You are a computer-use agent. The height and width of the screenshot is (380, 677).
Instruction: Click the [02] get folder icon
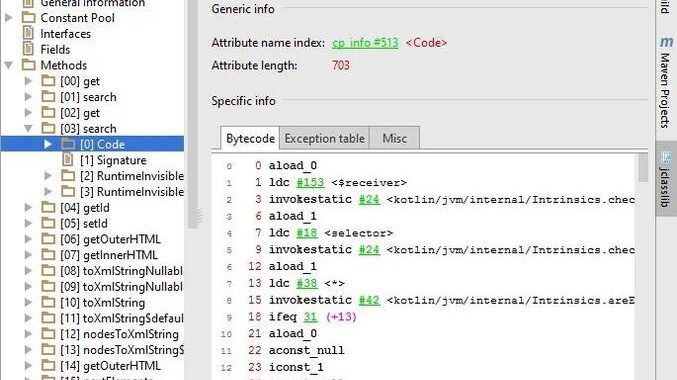pyautogui.click(x=48, y=113)
